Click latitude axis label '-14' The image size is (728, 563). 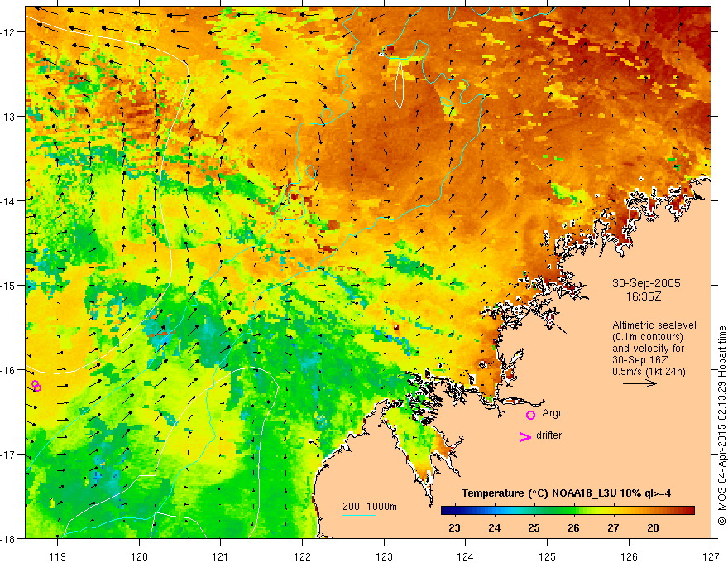[8, 201]
